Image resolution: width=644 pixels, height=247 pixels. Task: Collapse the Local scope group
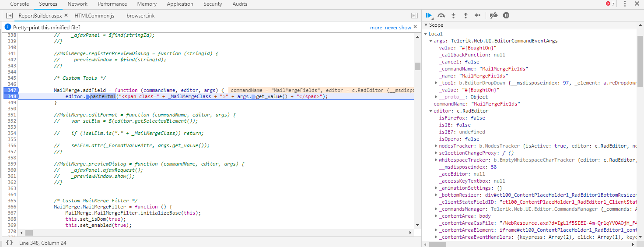tap(426, 34)
